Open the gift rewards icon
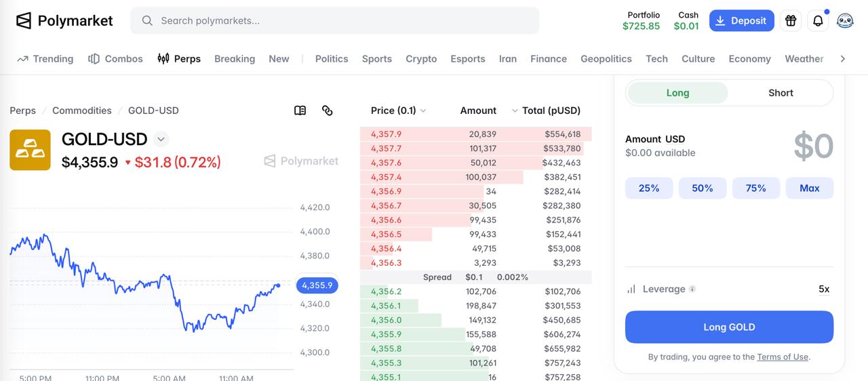 [791, 20]
